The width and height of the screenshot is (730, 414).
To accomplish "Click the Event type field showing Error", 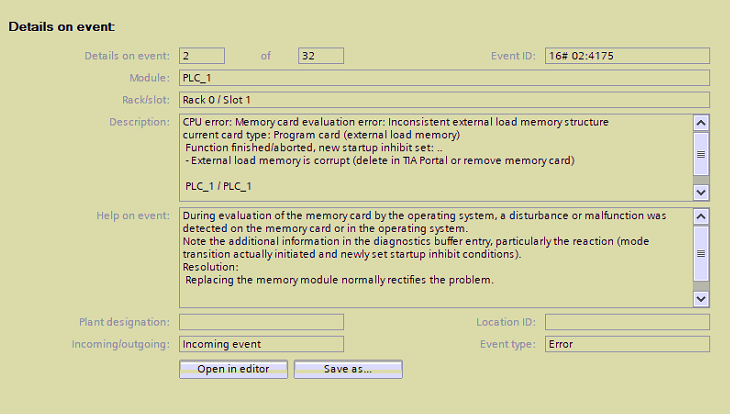I will 627,344.
